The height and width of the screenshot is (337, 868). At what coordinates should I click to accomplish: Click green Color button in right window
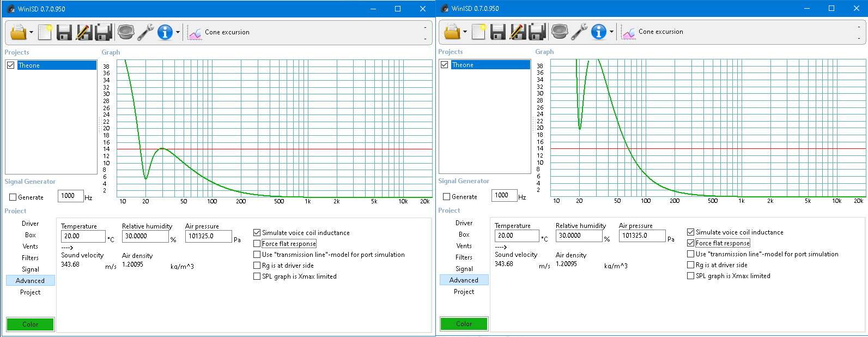pyautogui.click(x=464, y=323)
